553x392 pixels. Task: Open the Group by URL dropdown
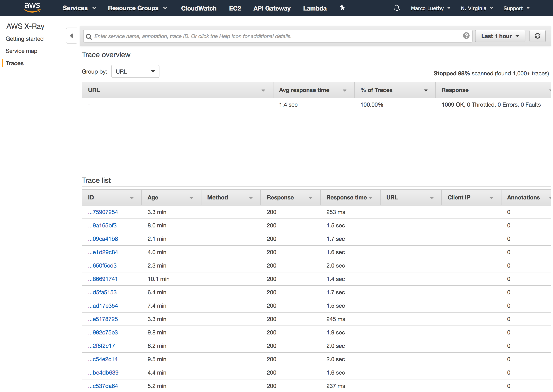click(x=135, y=72)
